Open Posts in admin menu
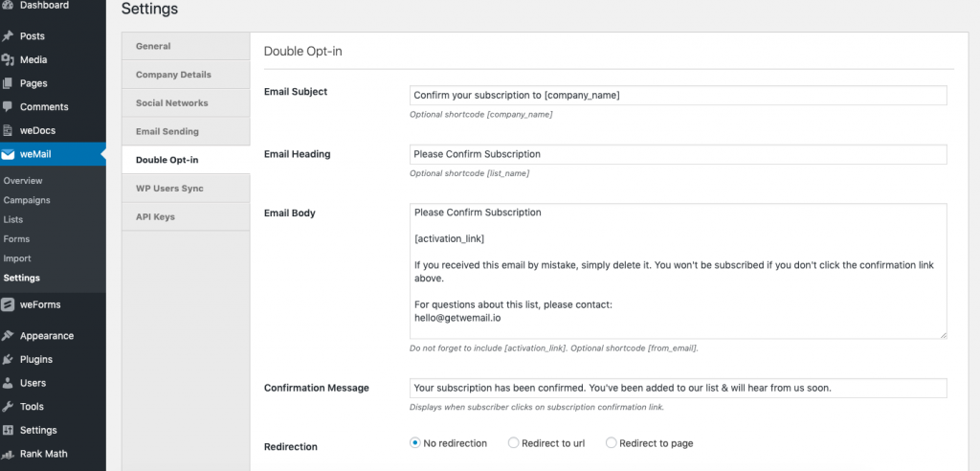Screen dimensions: 980x471 pyautogui.click(x=33, y=36)
